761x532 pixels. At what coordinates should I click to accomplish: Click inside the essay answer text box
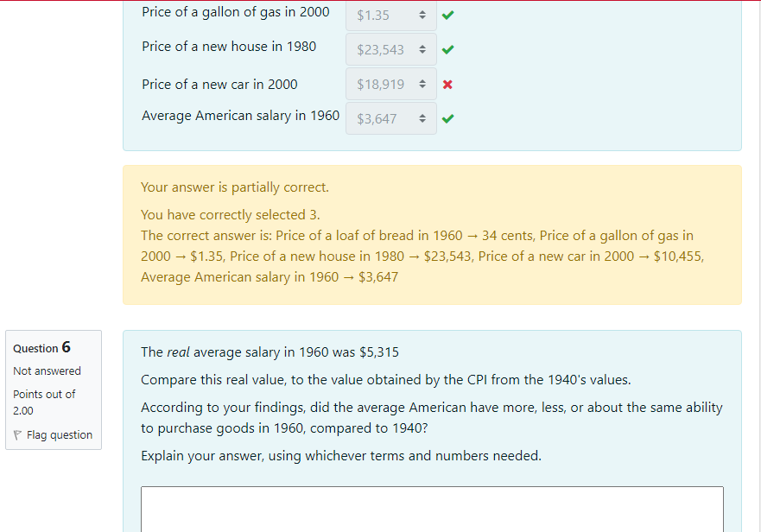coord(432,510)
